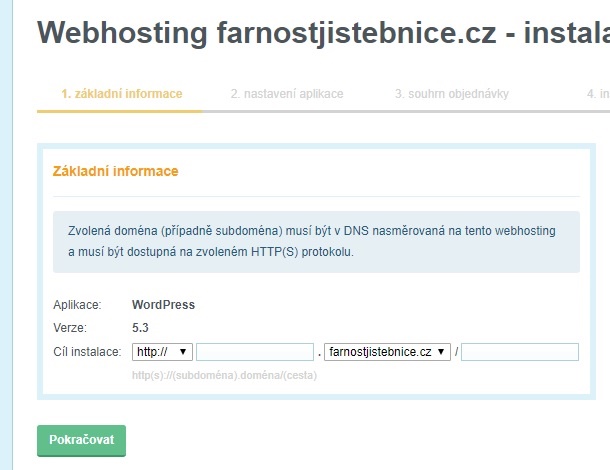Viewport: 610px width, 470px height.
Task: Select the '1. základní informace' step tab
Action: pyautogui.click(x=121, y=94)
